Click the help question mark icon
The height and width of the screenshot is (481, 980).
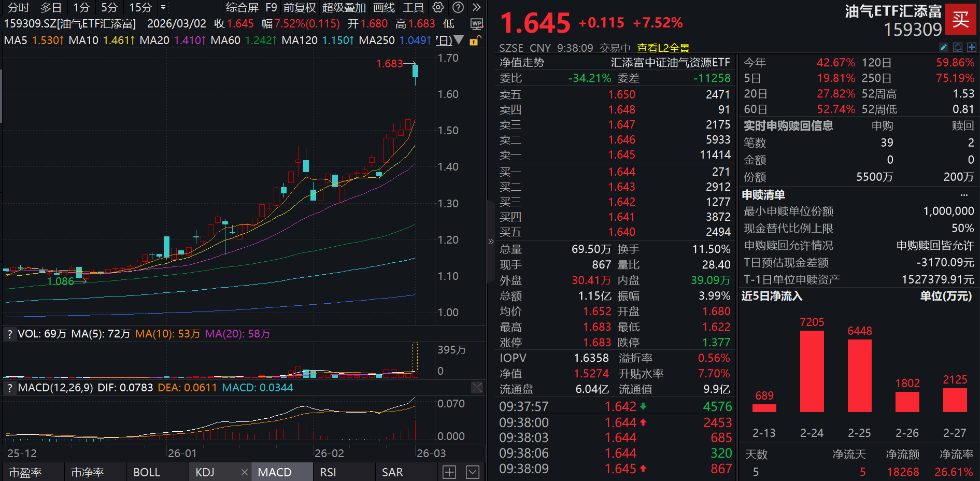(458, 8)
